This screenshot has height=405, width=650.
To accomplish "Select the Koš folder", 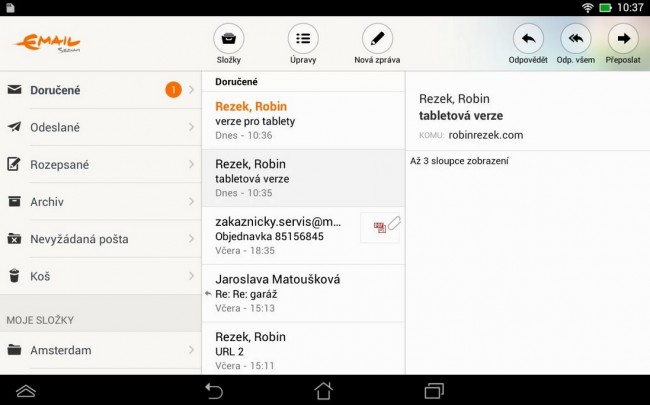I will point(100,276).
